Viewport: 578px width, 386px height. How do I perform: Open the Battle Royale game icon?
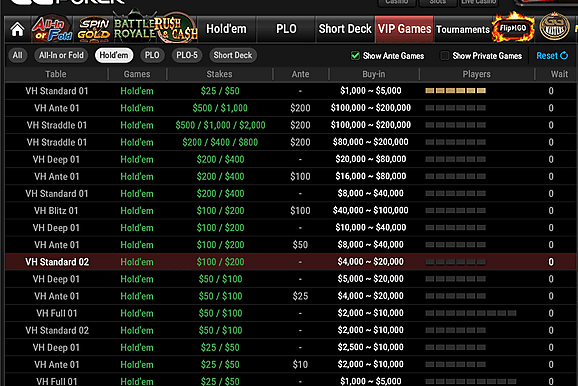(x=135, y=28)
